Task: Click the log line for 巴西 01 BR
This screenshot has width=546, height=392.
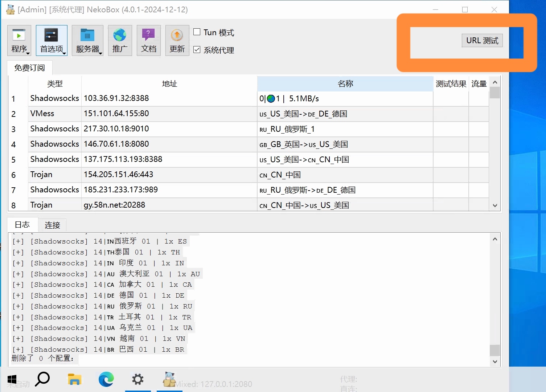Action: (x=98, y=350)
